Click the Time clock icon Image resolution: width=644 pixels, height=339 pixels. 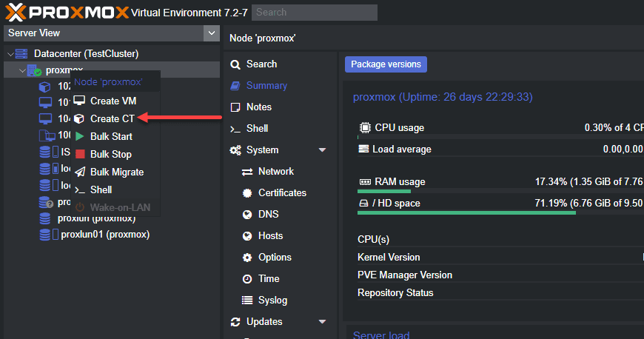click(247, 279)
